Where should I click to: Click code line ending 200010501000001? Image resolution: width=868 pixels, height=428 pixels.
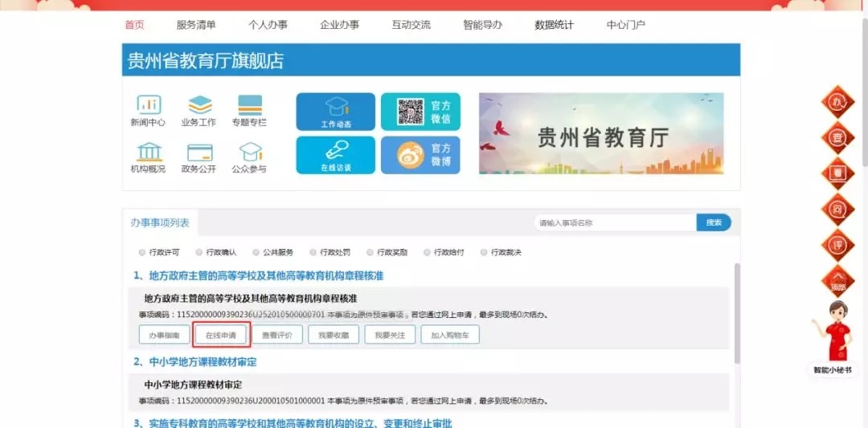[344, 401]
